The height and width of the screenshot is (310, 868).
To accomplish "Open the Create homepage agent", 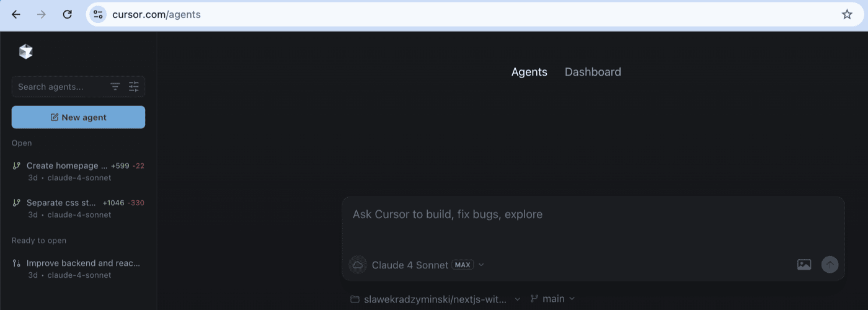I will coord(78,171).
